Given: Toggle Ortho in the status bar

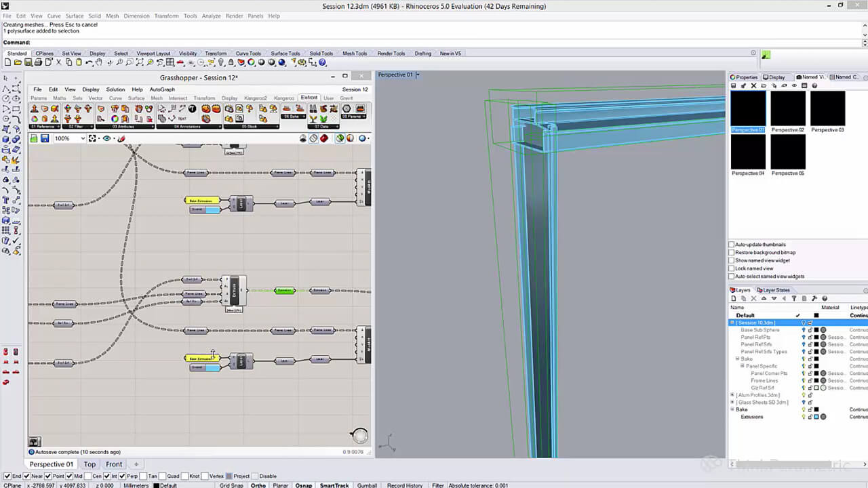Looking at the screenshot, I should coord(258,485).
